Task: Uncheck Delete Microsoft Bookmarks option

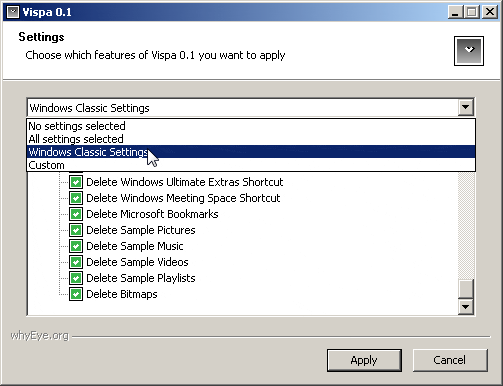Action: 76,214
